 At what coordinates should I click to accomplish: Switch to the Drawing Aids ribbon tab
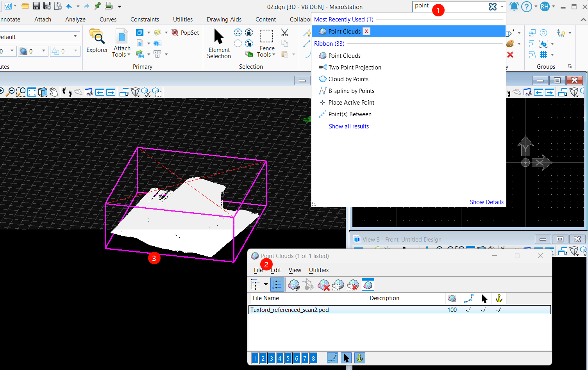click(x=224, y=20)
